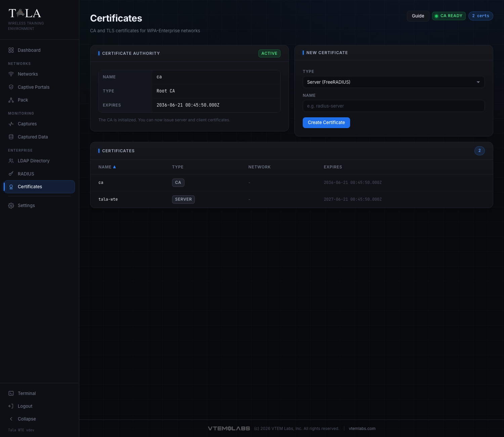The height and width of the screenshot is (437, 504).
Task: Click the Tala WTE vdev version text
Action: 21,430
